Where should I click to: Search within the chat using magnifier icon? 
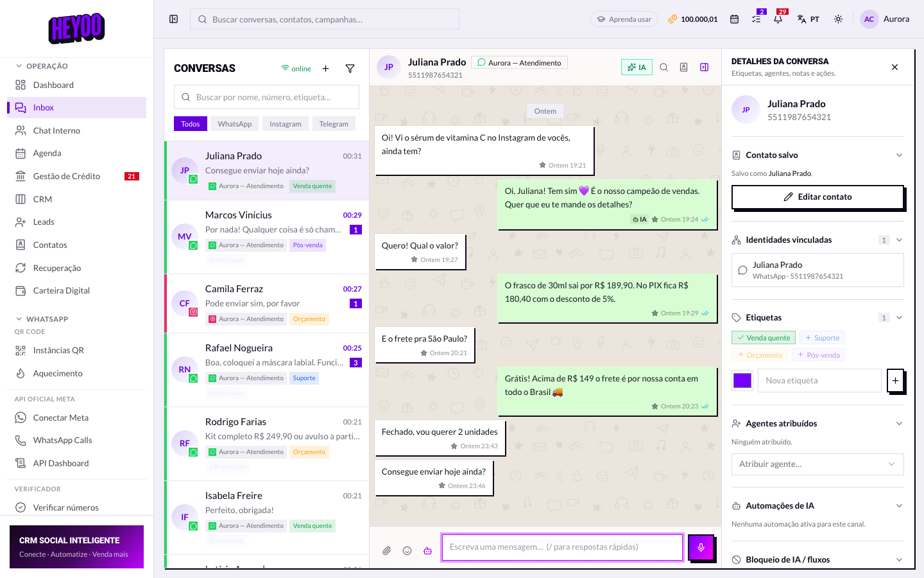pos(664,67)
